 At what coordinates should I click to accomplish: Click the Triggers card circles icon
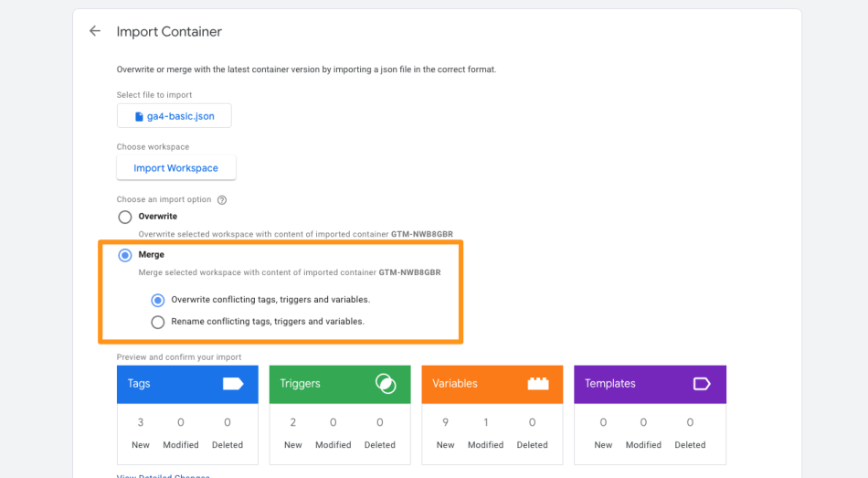click(x=386, y=384)
